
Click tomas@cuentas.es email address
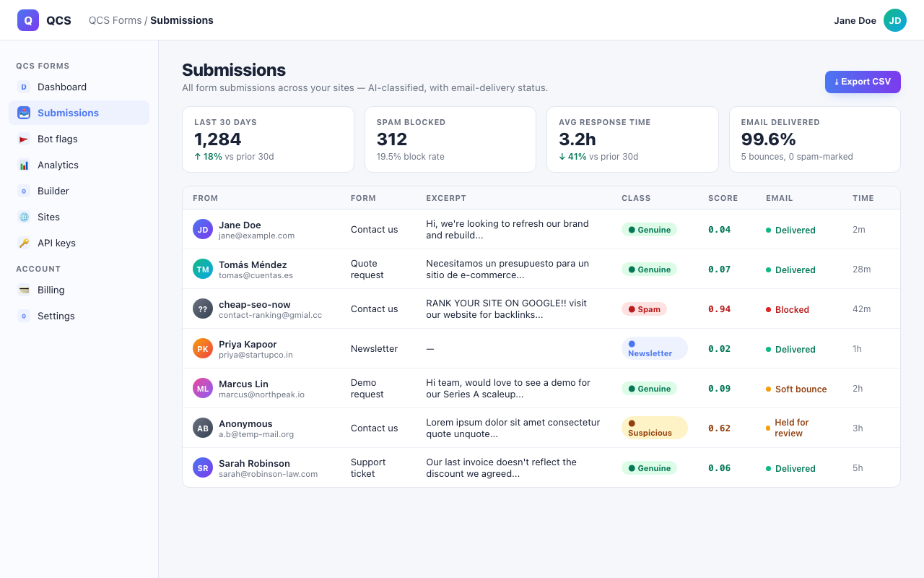tap(256, 275)
